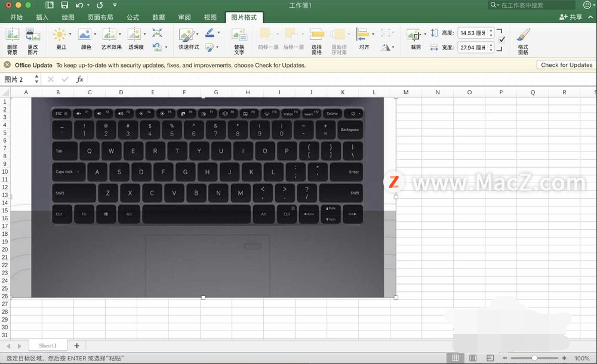Click the Check for Updates button
The image size is (597, 364).
coord(567,65)
